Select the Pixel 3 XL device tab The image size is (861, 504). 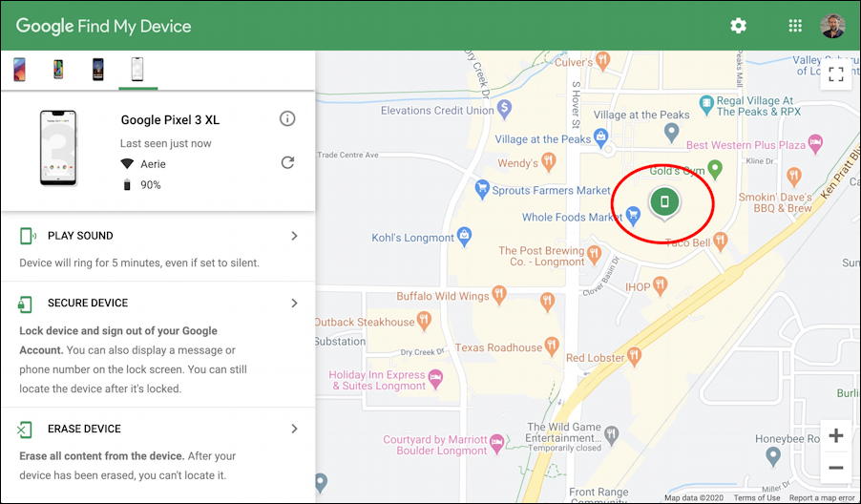click(x=137, y=70)
